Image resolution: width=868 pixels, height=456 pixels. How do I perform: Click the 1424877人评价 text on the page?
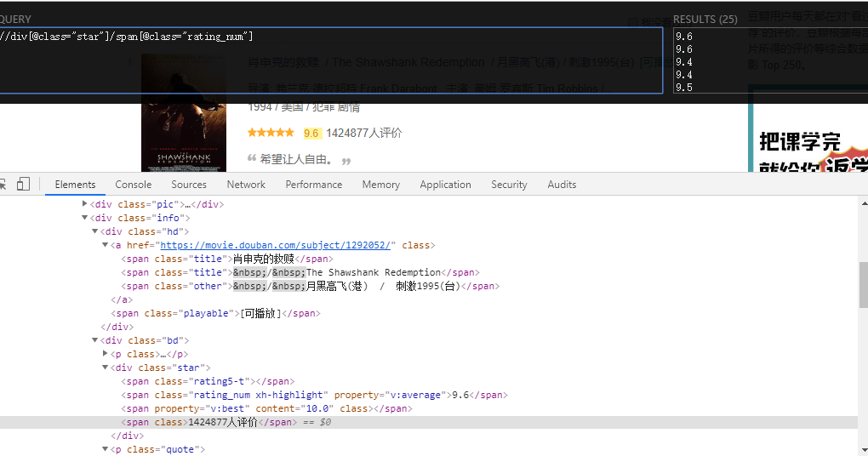pos(363,133)
